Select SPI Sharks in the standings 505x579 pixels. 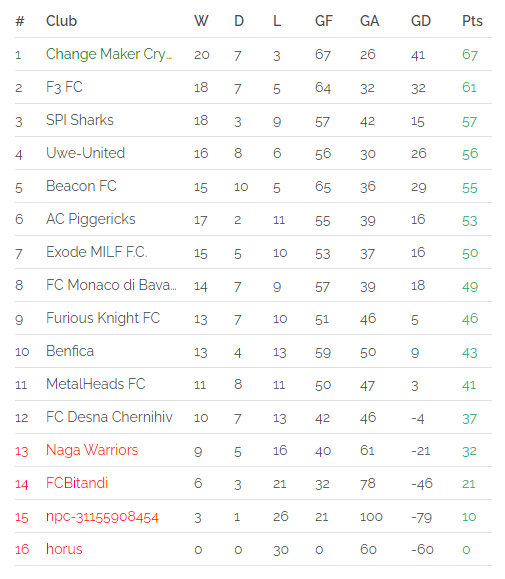coord(80,120)
